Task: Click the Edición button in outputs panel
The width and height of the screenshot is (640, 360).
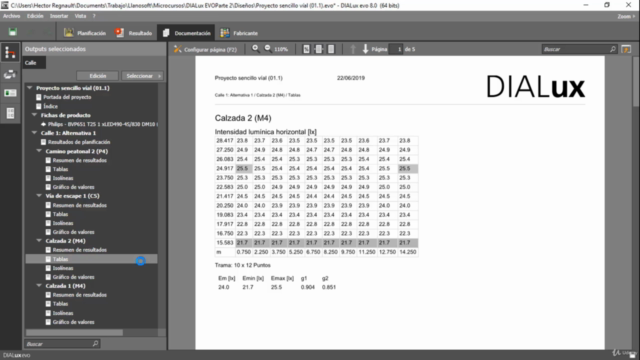Action: 98,76
